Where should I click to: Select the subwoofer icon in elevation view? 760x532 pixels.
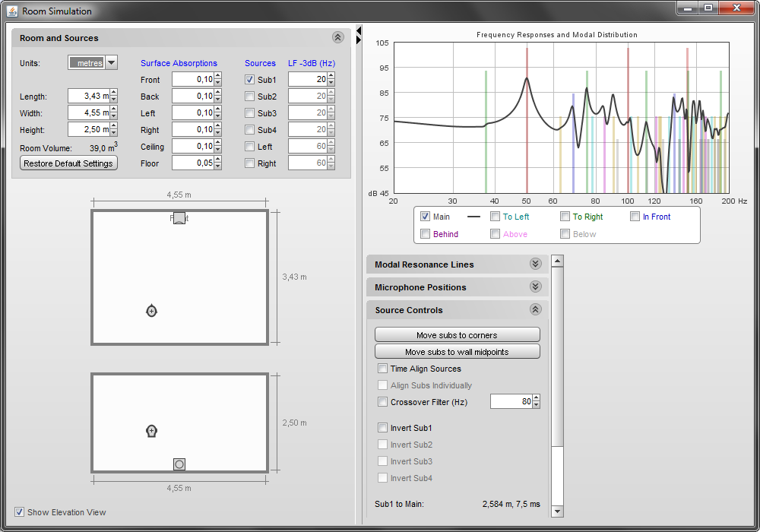(x=179, y=464)
